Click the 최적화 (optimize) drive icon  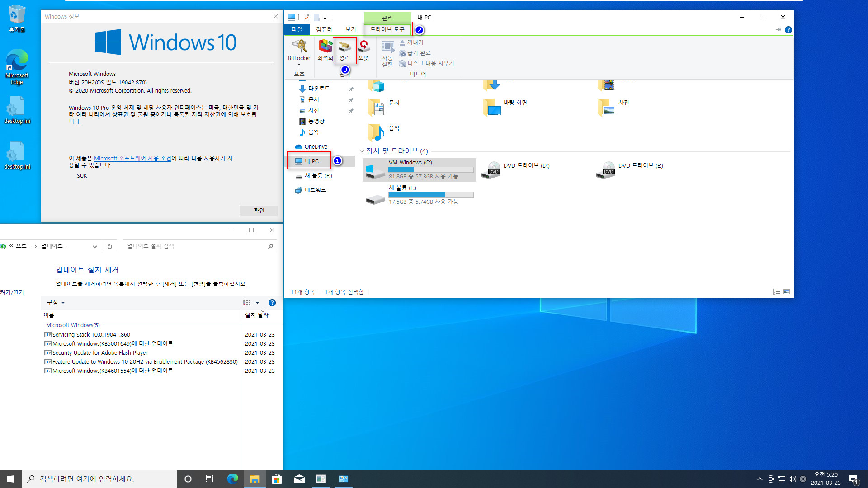coord(325,50)
